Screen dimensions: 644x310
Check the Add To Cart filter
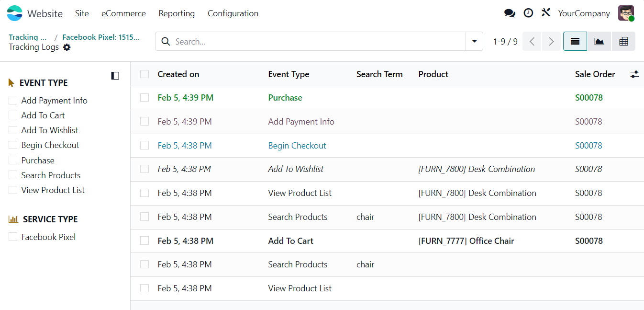(13, 115)
